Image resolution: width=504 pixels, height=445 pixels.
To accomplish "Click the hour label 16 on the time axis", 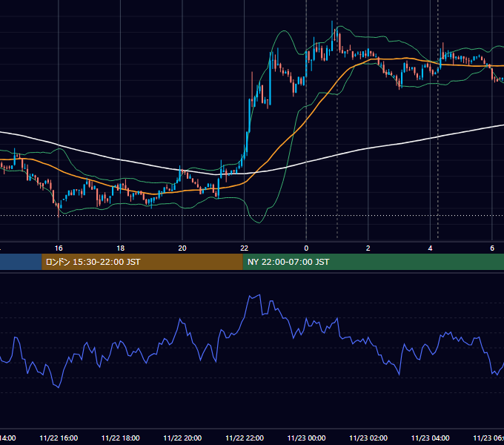I will point(59,248).
